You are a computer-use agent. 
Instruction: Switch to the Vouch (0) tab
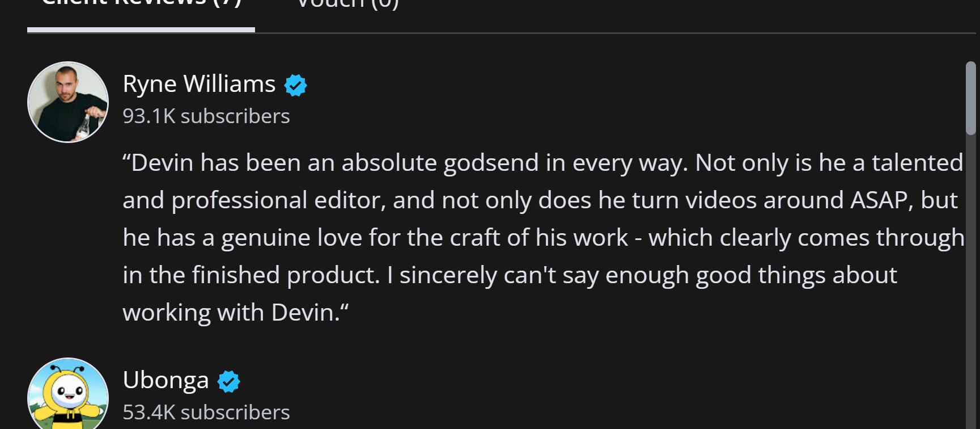(347, 5)
